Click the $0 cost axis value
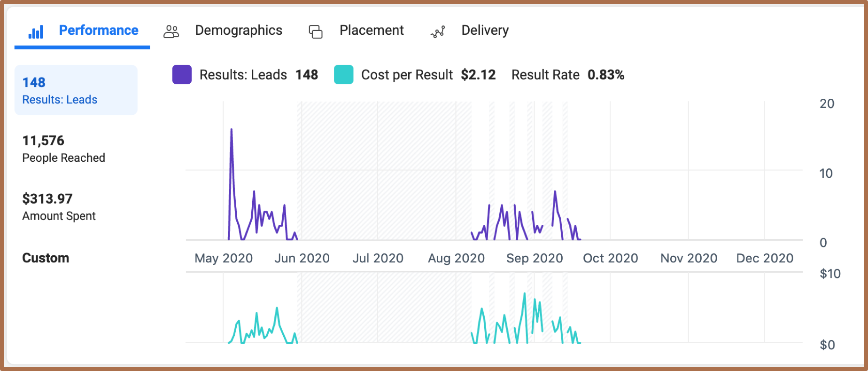The height and width of the screenshot is (371, 868). (827, 345)
